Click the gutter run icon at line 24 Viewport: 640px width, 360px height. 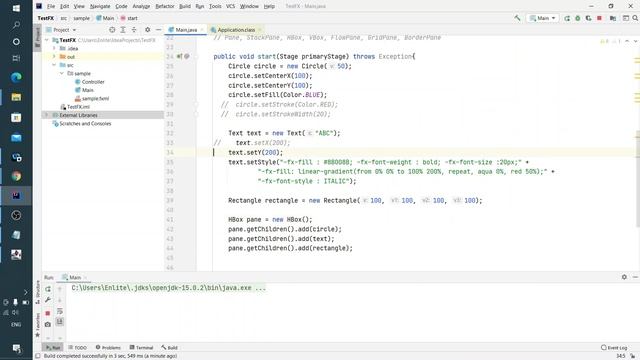tap(179, 56)
